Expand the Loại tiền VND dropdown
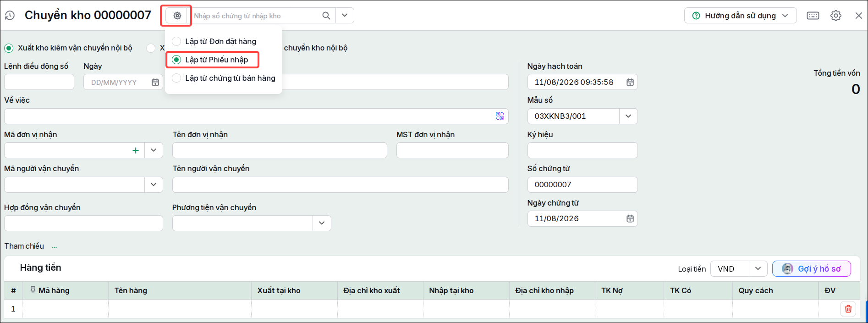 pyautogui.click(x=758, y=269)
